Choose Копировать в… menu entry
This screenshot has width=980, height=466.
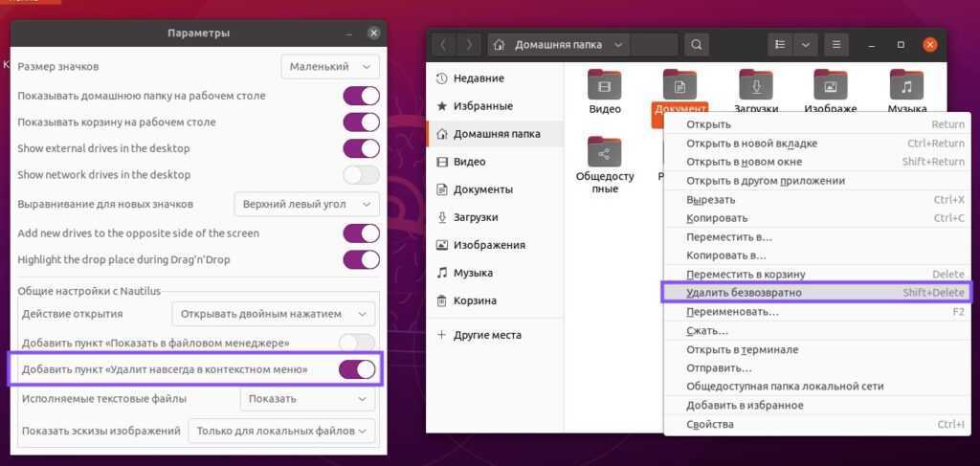pyautogui.click(x=817, y=255)
